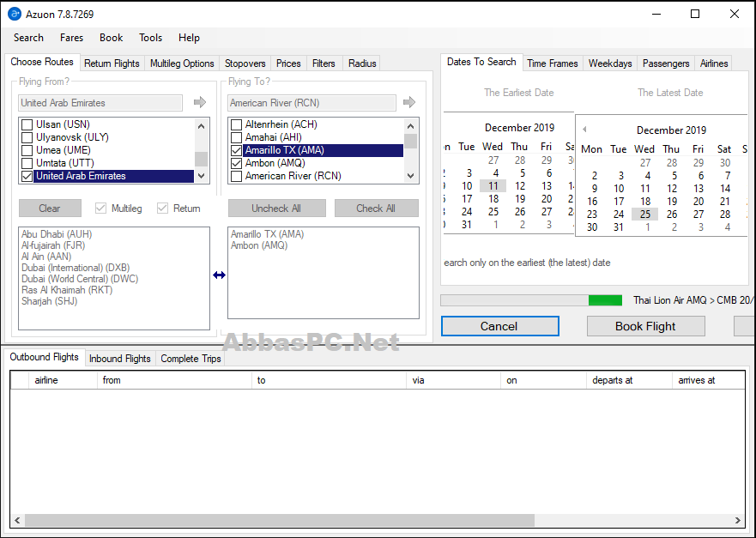Uncheck the United Arab Emirates checkbox
756x538 pixels.
click(x=27, y=177)
